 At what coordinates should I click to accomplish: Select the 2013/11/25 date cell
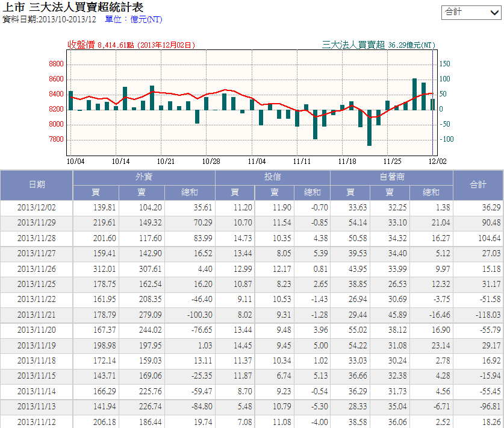(37, 284)
